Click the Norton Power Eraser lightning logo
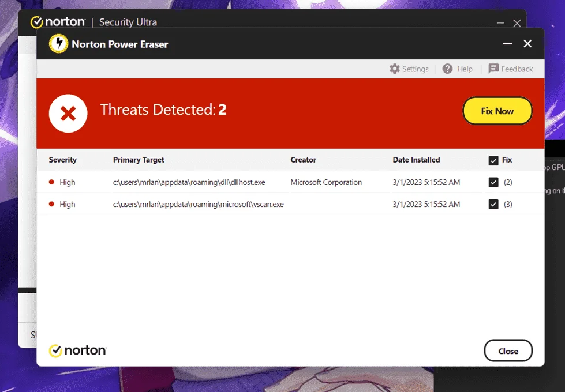Screen dimensions: 565x392 pyautogui.click(x=58, y=44)
